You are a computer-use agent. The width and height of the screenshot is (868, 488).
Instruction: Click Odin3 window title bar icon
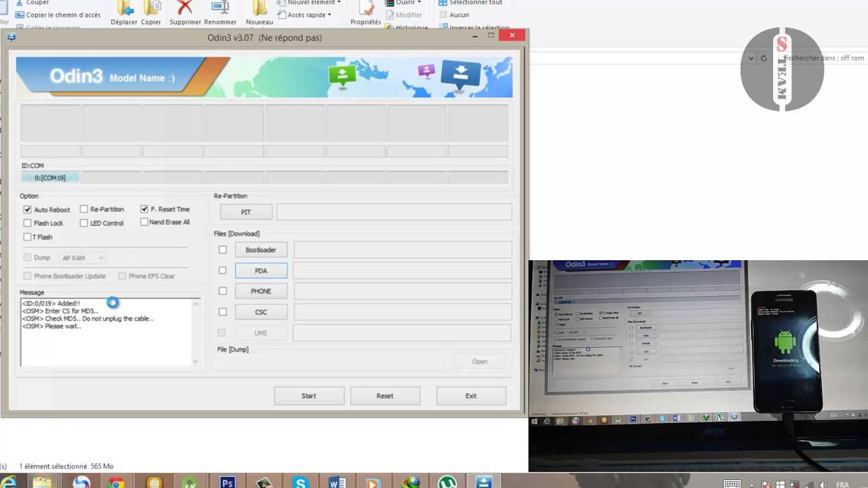tap(12, 37)
